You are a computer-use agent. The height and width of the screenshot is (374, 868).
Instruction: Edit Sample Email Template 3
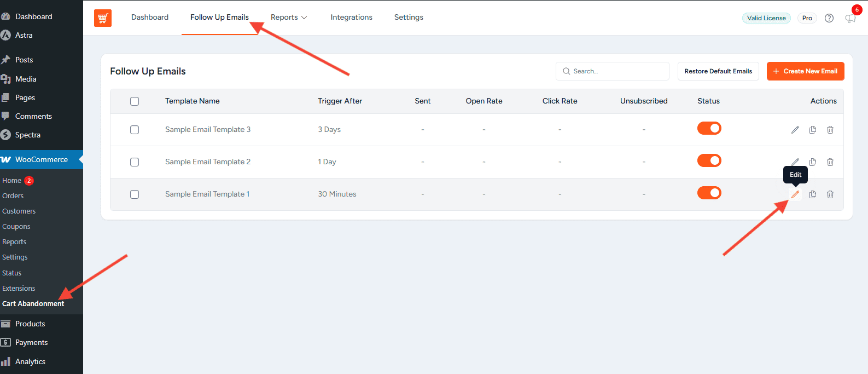(795, 130)
